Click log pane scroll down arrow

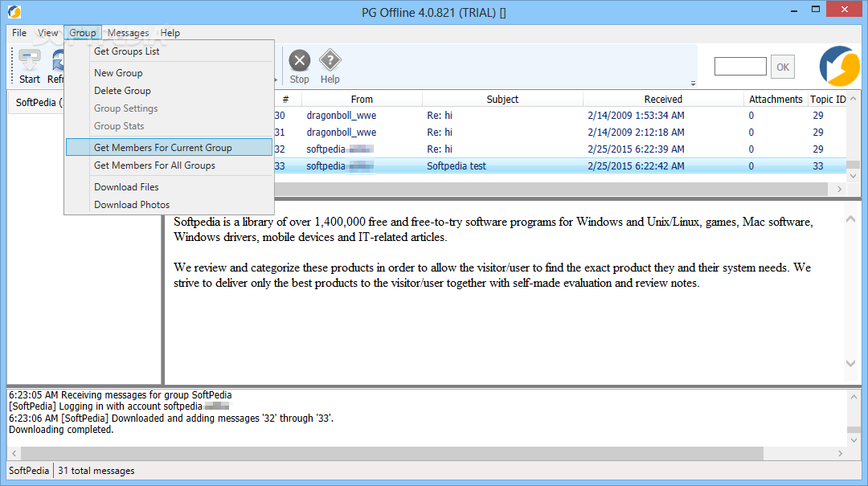[x=854, y=440]
